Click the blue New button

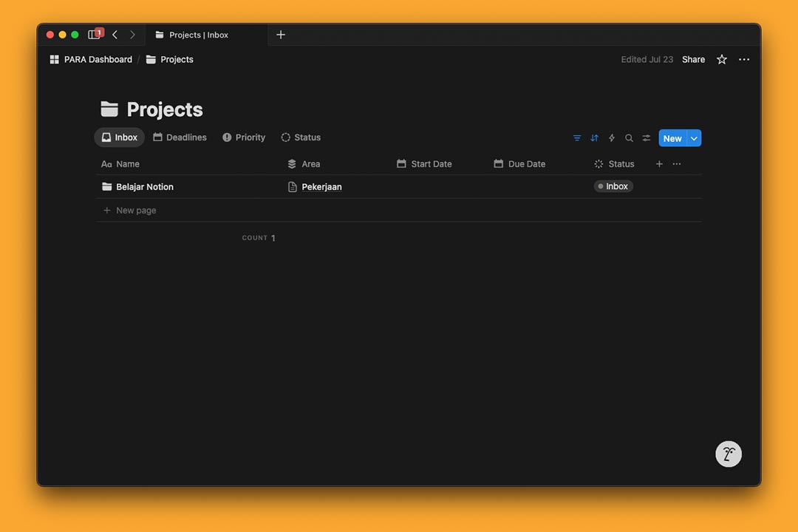(672, 138)
